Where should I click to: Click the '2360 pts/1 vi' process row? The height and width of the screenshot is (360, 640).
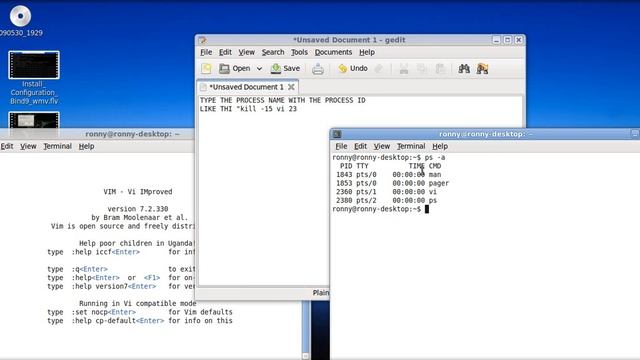pos(386,192)
